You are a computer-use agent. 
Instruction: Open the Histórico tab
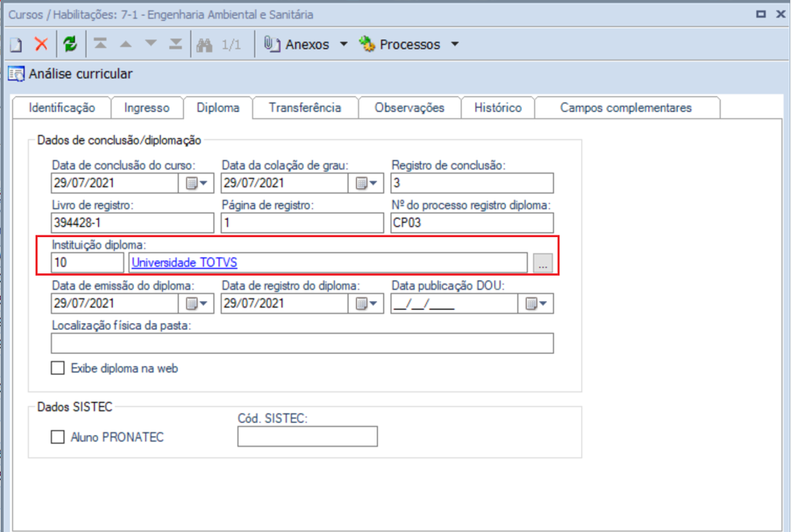498,108
